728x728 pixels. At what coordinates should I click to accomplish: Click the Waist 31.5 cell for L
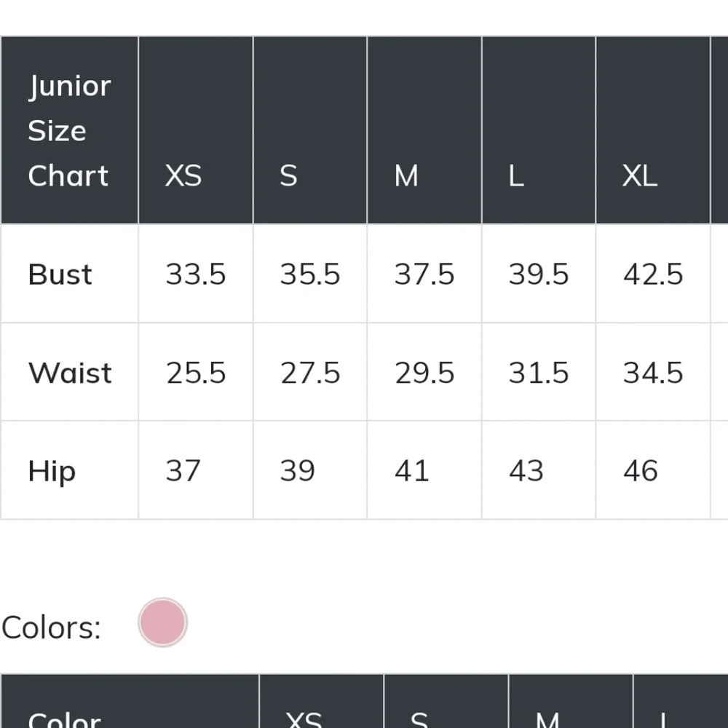(x=539, y=372)
